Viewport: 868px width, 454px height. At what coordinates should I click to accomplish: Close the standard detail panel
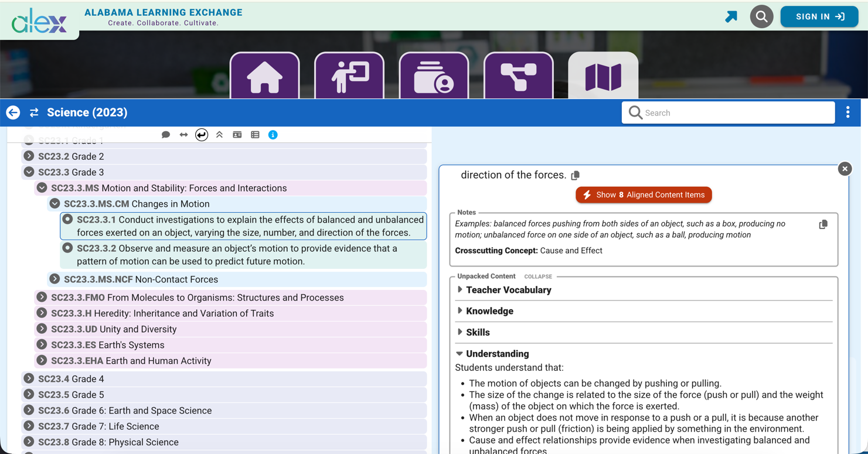[845, 169]
